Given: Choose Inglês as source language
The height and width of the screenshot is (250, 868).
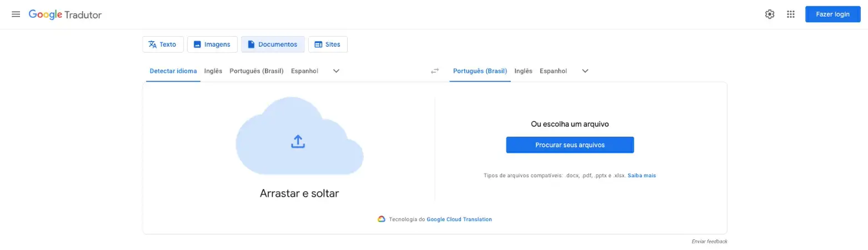Looking at the screenshot, I should coord(213,71).
